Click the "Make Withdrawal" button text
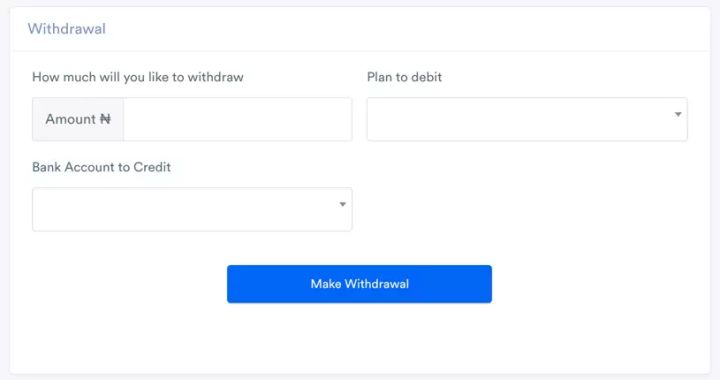 click(x=360, y=284)
